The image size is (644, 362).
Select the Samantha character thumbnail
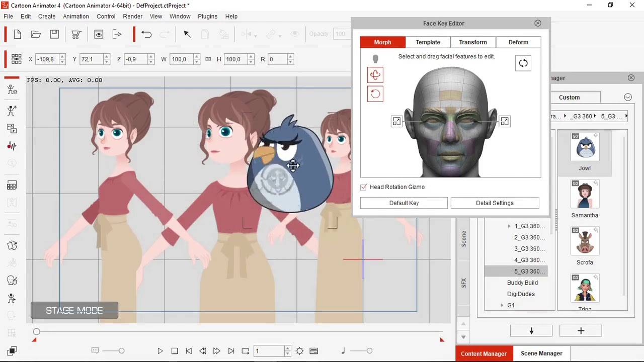point(585,194)
